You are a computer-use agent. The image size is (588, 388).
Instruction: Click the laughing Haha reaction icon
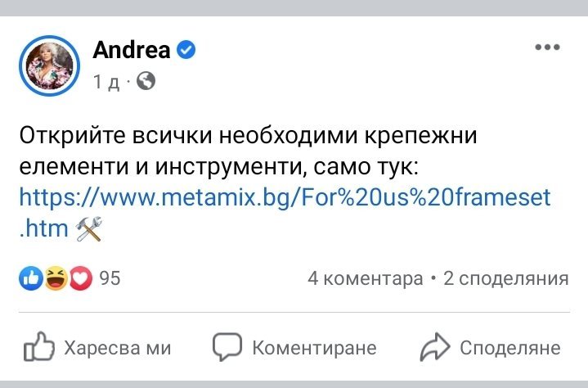click(56, 279)
